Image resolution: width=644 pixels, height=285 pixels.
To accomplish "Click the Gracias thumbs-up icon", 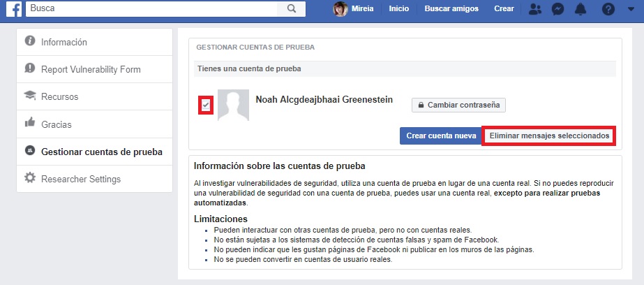I will click(x=30, y=122).
